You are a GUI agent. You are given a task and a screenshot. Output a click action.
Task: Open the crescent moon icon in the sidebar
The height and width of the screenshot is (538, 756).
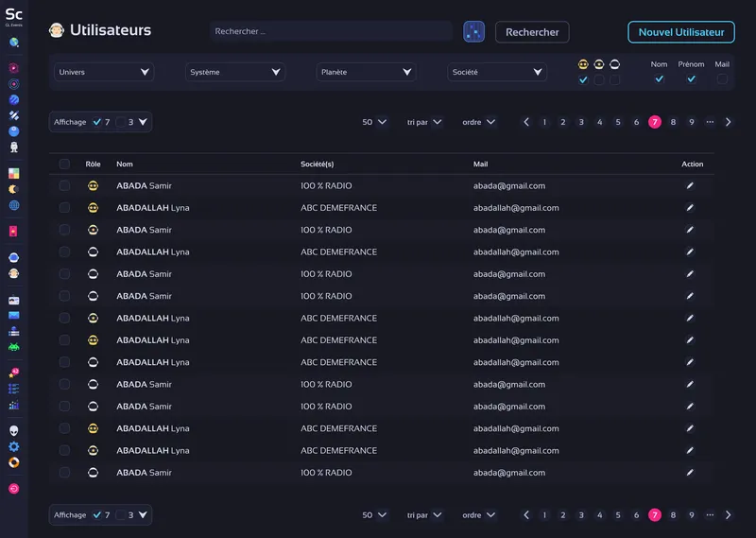coord(14,189)
